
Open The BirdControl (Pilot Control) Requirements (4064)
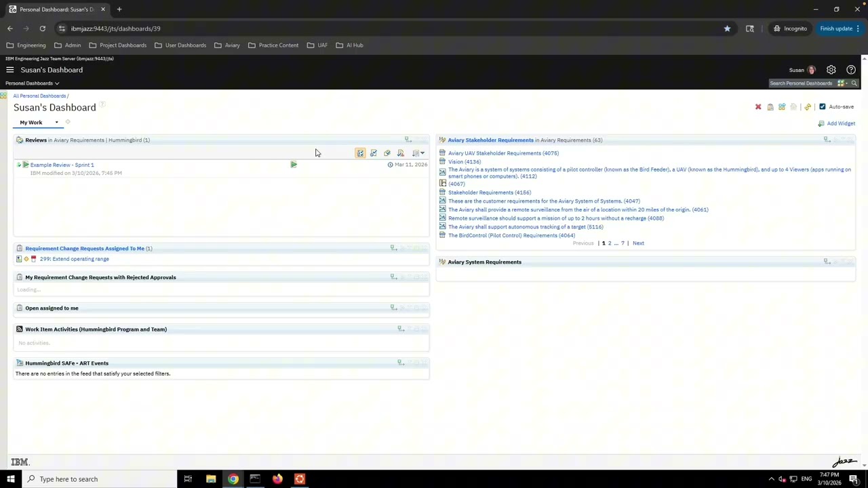[511, 235]
